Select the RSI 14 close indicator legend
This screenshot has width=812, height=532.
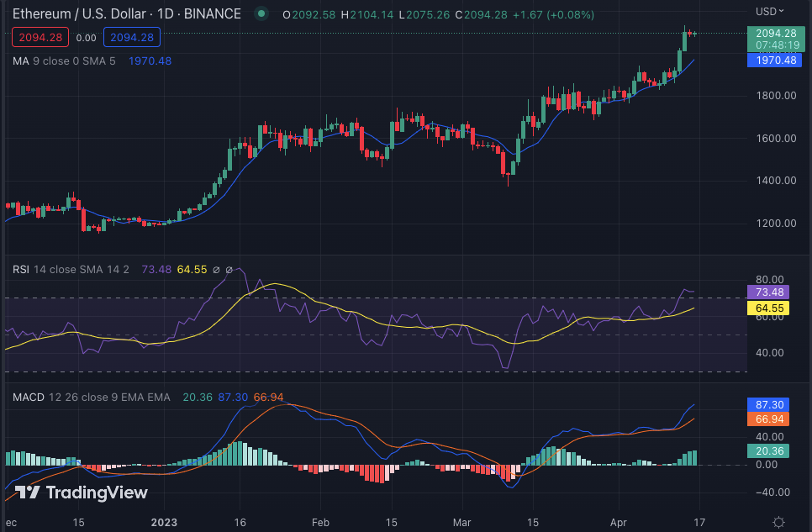(x=71, y=270)
